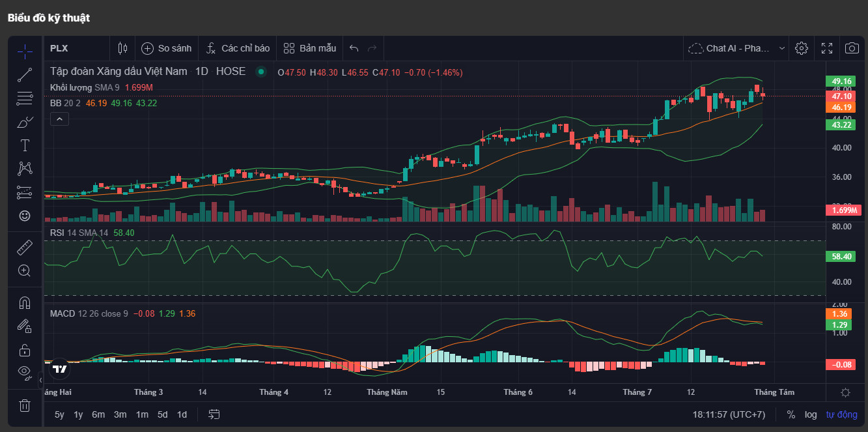
Task: Open the candlestick chart type dropdown
Action: pyautogui.click(x=122, y=48)
